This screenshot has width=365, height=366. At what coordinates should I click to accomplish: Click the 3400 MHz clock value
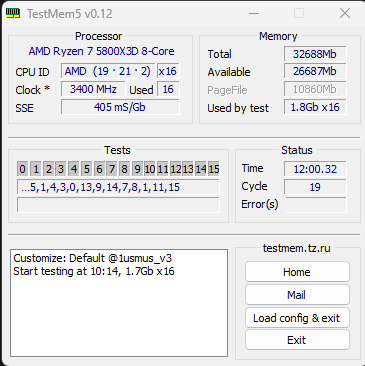pyautogui.click(x=93, y=89)
